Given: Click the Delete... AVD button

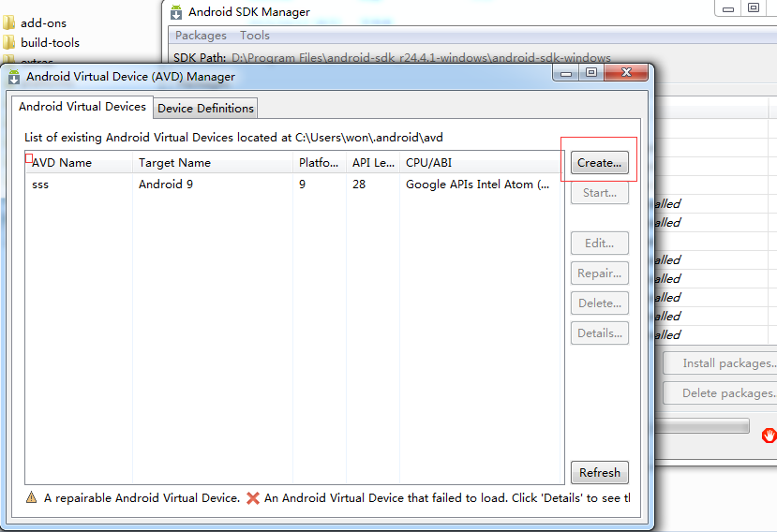Looking at the screenshot, I should 600,303.
